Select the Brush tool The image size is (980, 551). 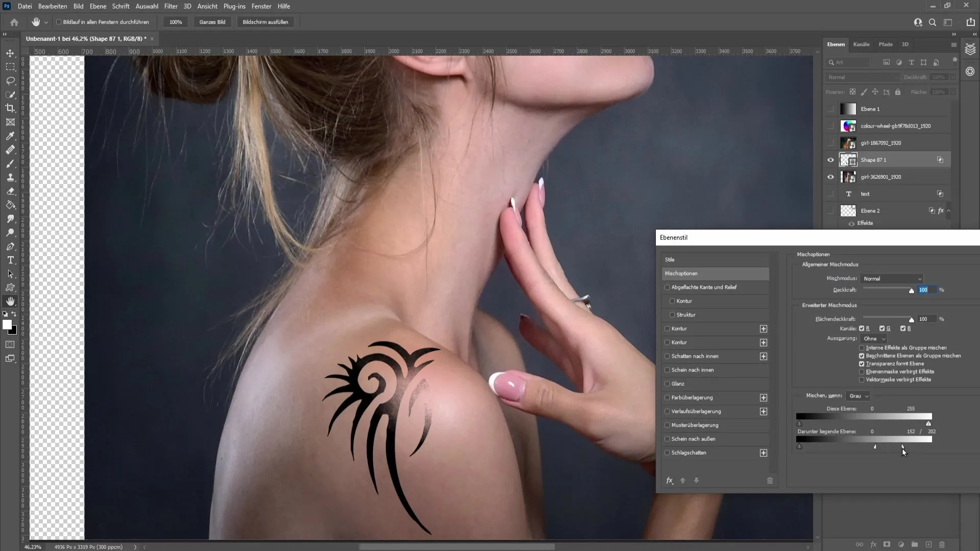(x=10, y=164)
